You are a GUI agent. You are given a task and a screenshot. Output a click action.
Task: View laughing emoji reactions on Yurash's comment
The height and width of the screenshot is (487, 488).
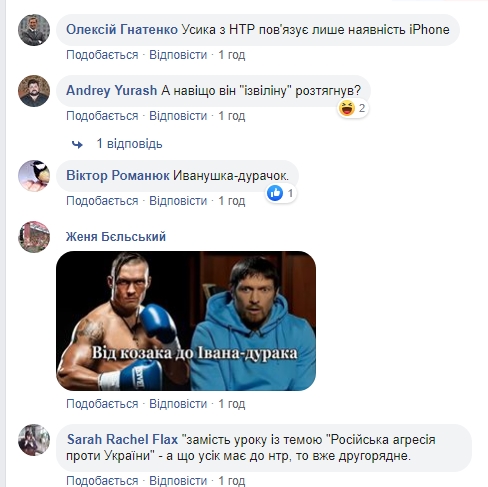(x=353, y=108)
